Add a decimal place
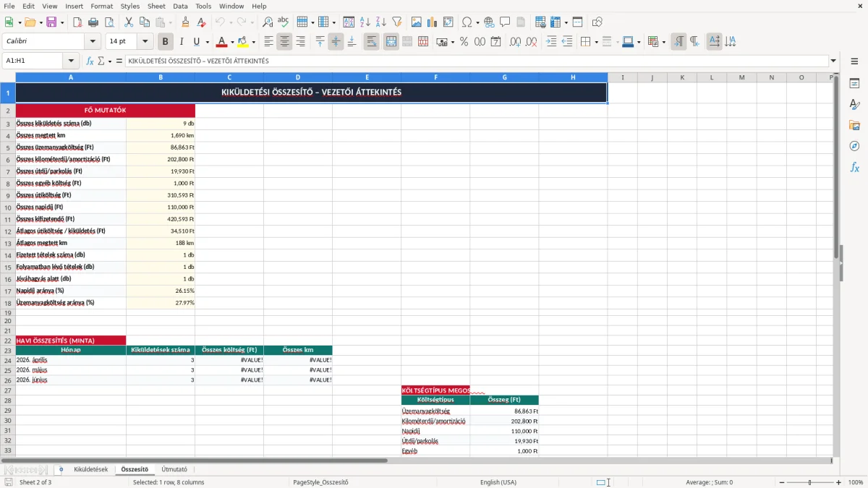This screenshot has height=488, width=868. pyautogui.click(x=515, y=42)
